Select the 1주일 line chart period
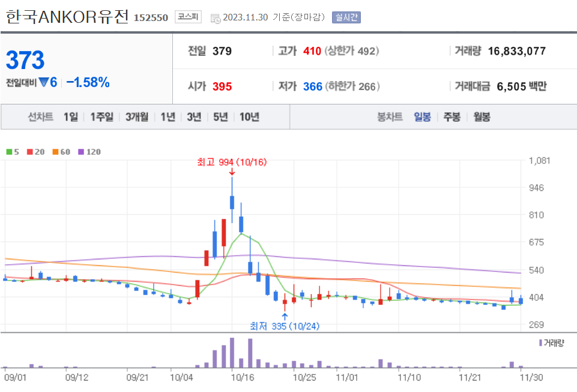This screenshot has width=577, height=392. pos(102,117)
